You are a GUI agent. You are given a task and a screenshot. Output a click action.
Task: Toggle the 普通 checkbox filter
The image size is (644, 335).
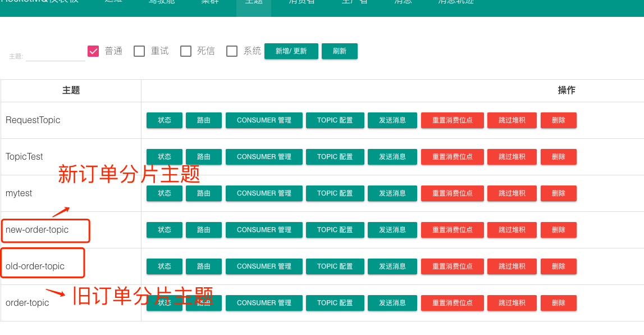point(93,51)
